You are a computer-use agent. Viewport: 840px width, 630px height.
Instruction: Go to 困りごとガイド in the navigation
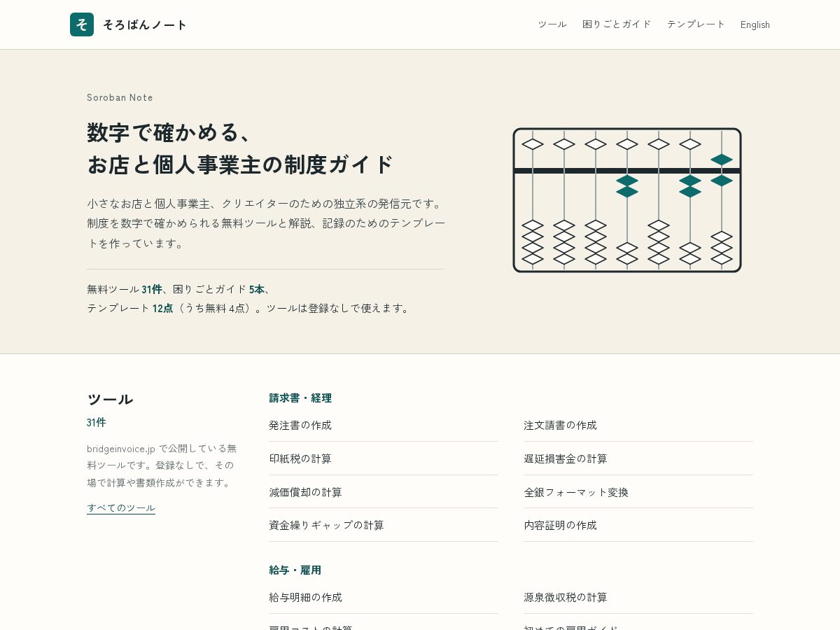pos(617,24)
